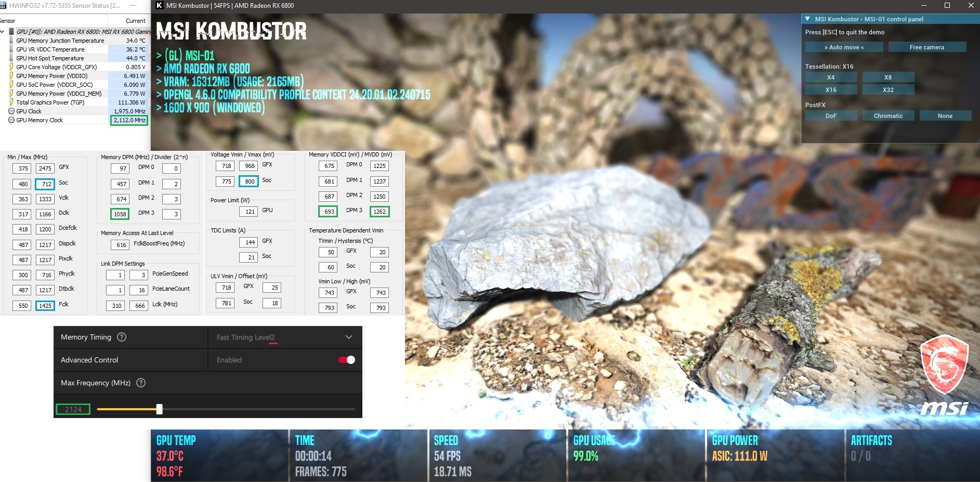Minimize the MSI Kombustor window
Viewport: 980px width, 482px height.
pos(924,5)
